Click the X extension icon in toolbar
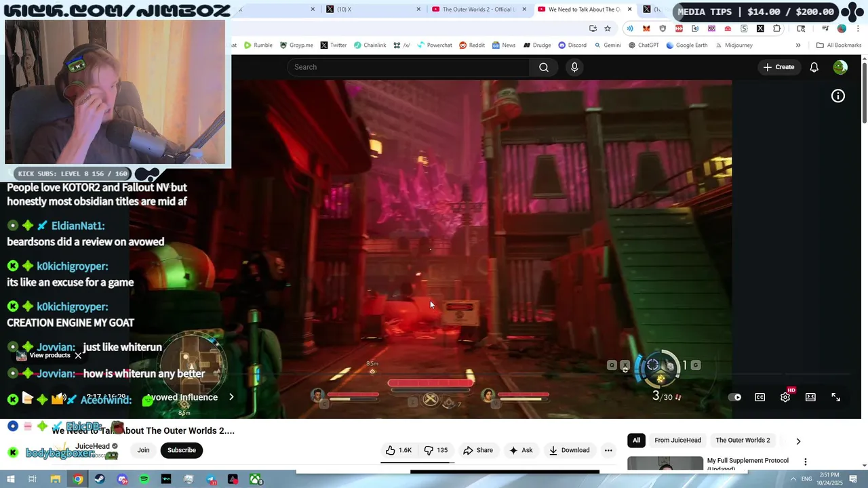Viewport: 868px width, 488px height. 760,28
